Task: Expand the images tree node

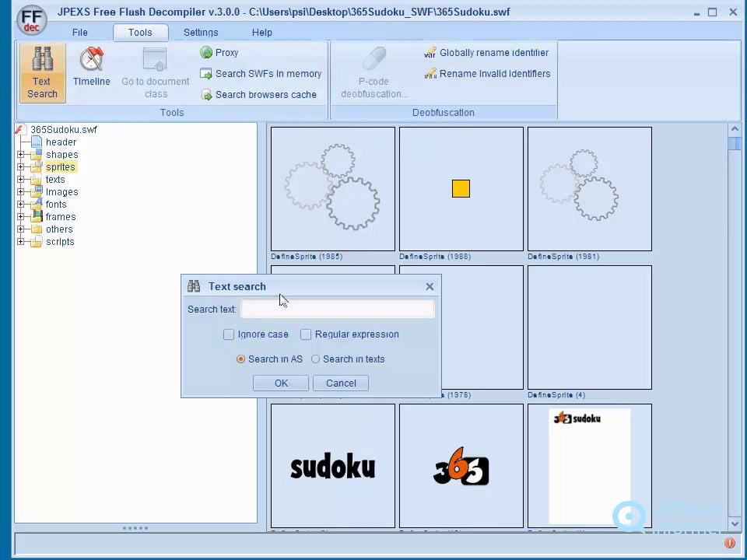Action: coord(20,191)
